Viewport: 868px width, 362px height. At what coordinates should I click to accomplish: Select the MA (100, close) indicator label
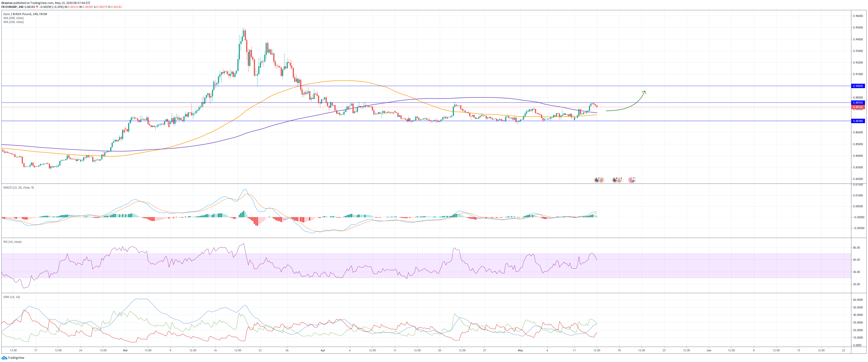(13, 22)
